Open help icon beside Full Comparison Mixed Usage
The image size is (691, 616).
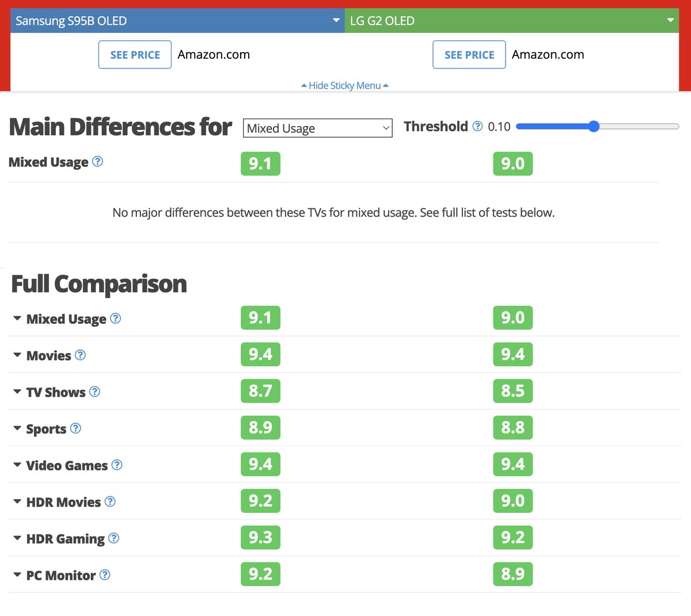click(116, 318)
